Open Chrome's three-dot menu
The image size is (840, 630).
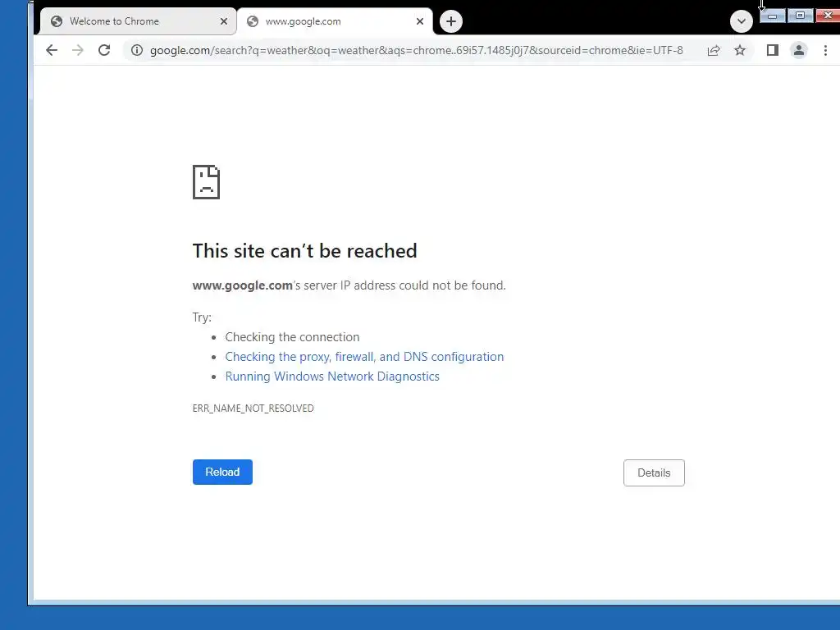(825, 50)
